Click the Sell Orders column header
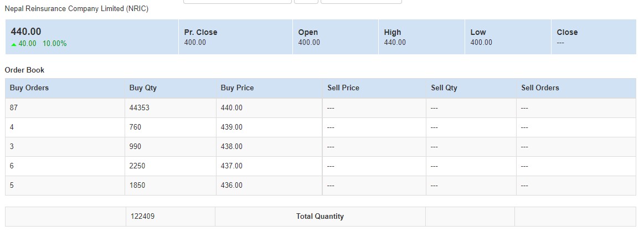The width and height of the screenshot is (644, 231). pos(540,88)
